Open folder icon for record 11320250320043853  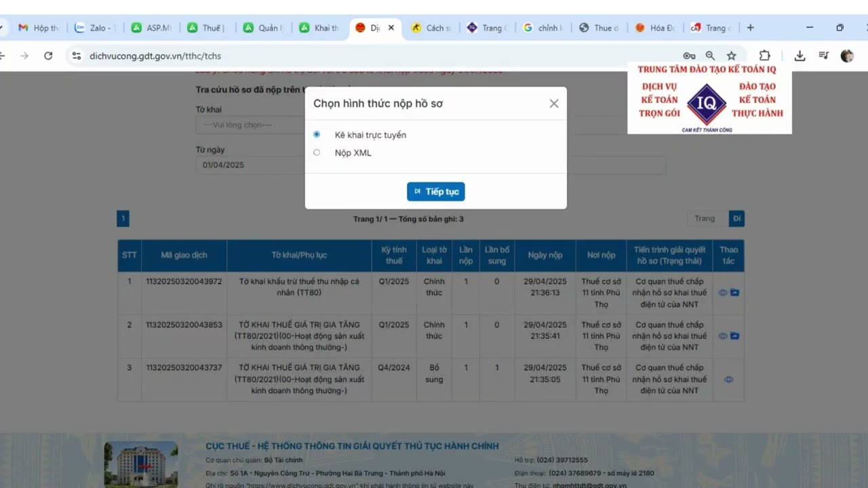(734, 336)
